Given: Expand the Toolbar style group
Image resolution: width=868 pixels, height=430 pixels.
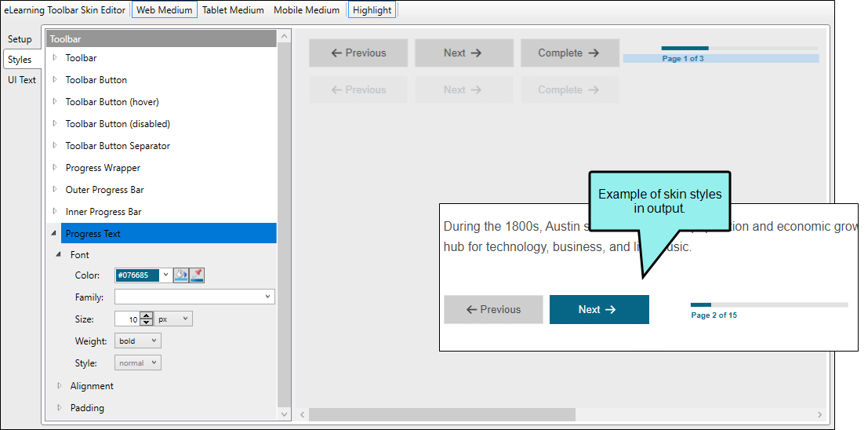Looking at the screenshot, I should 55,57.
